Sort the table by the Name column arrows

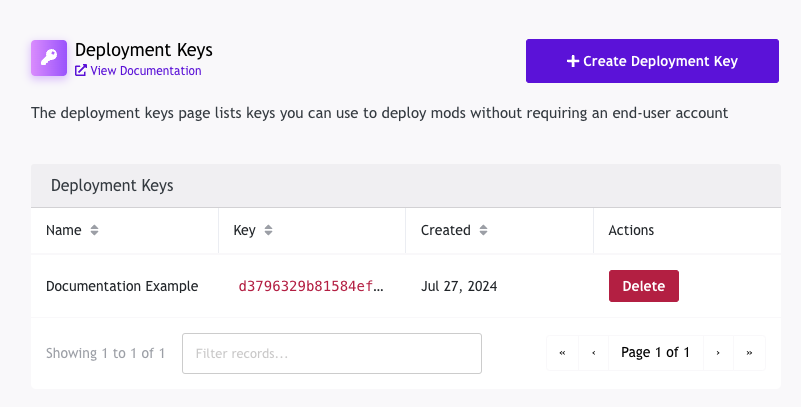point(95,230)
